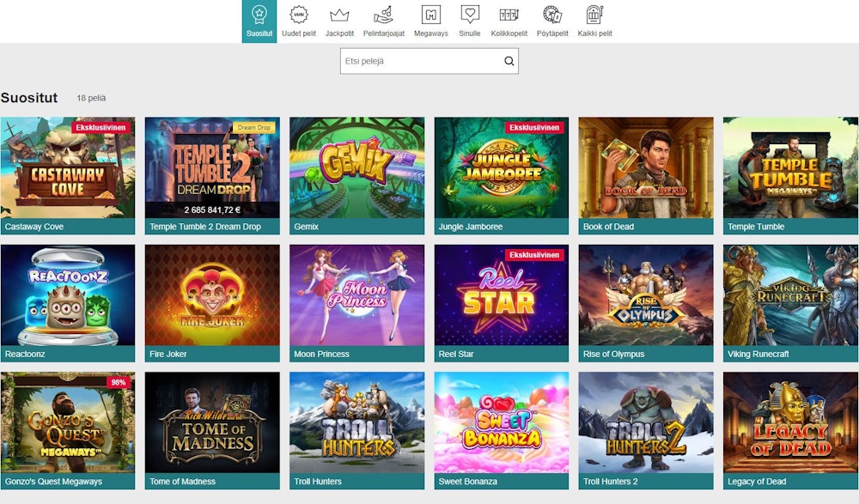
Task: Click the magnifying glass search icon
Action: click(509, 61)
